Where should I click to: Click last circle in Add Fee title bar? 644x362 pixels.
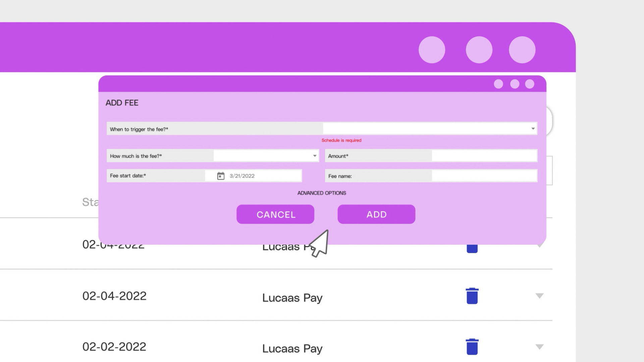pos(530,84)
